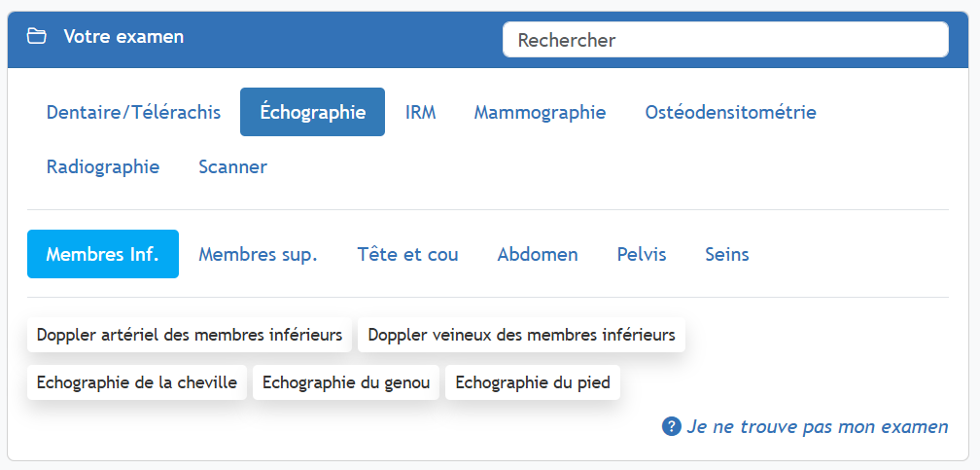Click the question mark help icon
This screenshot has height=470, width=980.
(x=671, y=426)
